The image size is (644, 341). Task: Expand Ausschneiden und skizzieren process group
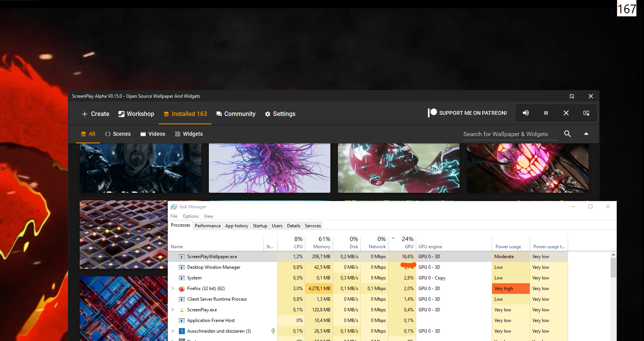coord(173,331)
